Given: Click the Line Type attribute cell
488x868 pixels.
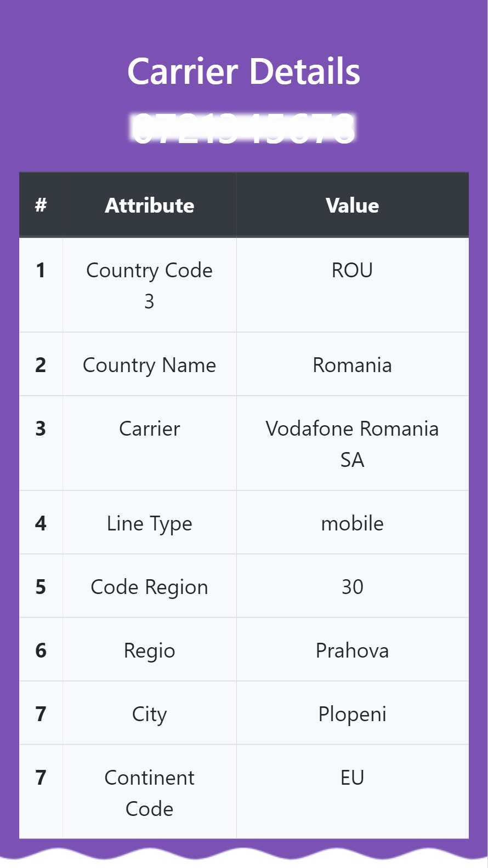Looking at the screenshot, I should [x=150, y=523].
